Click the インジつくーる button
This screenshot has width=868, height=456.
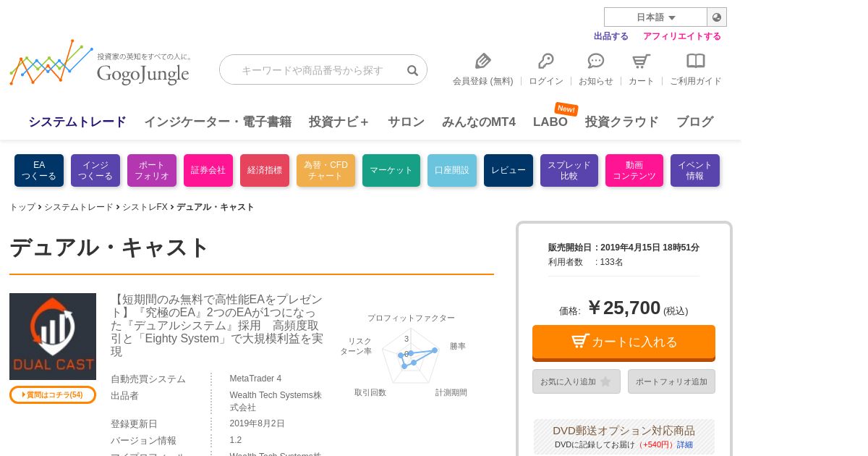(95, 170)
